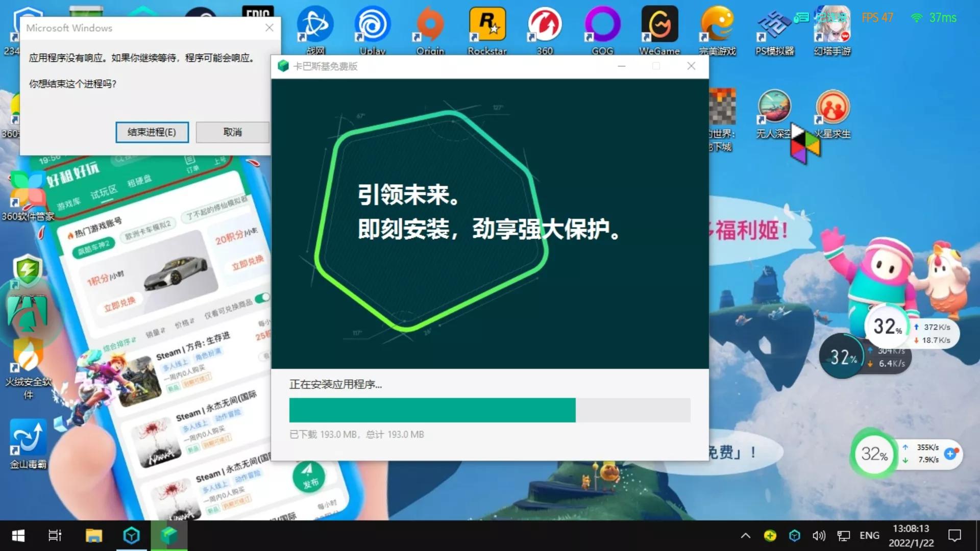Close the 卡巴斯基免费版 installer window

point(691,66)
